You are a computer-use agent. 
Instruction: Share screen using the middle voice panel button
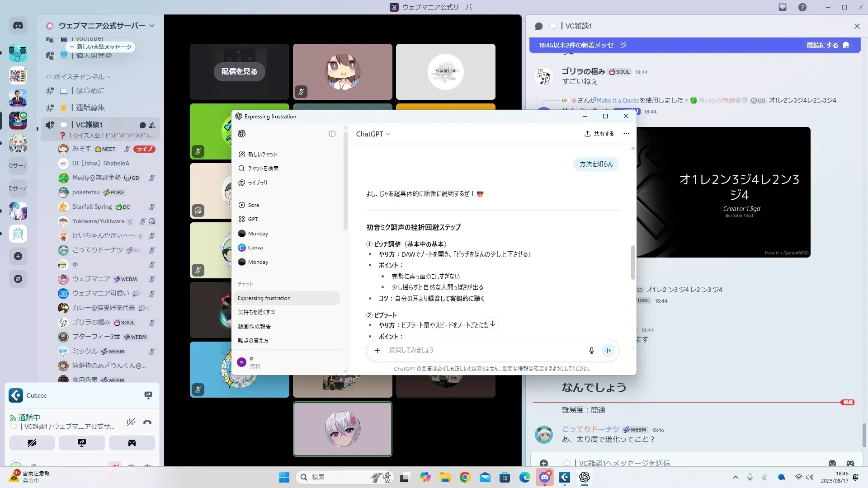pyautogui.click(x=82, y=443)
